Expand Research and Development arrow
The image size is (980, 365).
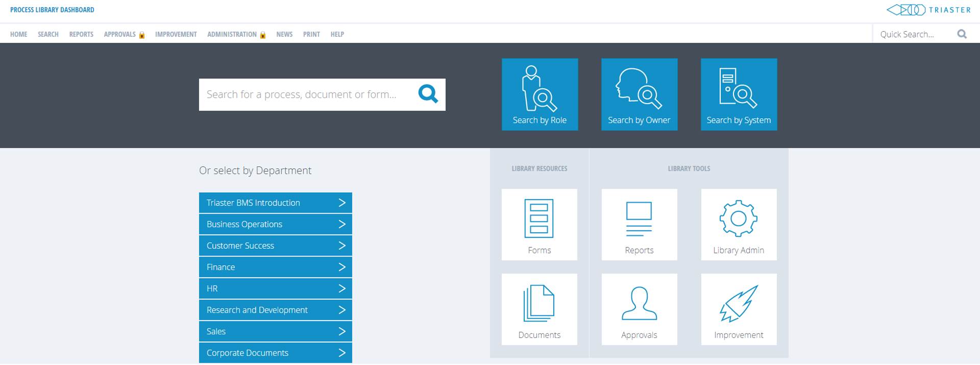tap(342, 310)
